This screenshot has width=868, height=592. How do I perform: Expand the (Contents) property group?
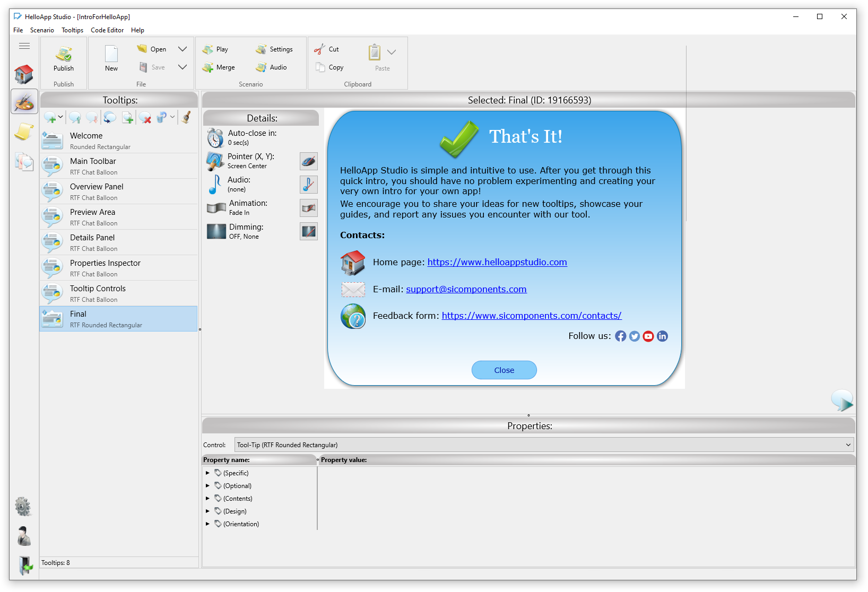[x=207, y=498]
